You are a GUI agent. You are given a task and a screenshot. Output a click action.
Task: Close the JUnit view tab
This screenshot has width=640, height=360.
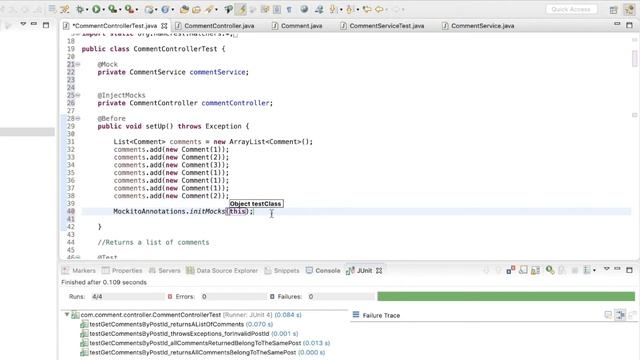click(379, 271)
